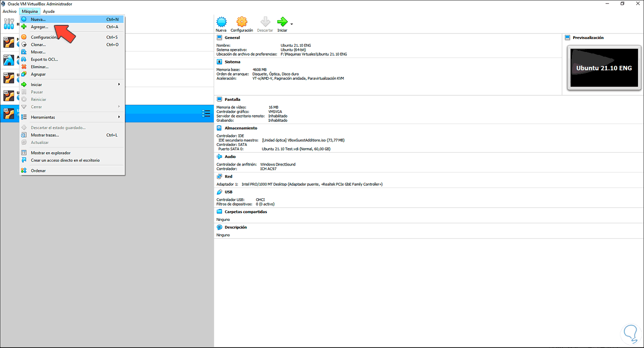Image resolution: width=644 pixels, height=348 pixels.
Task: Expand the greyed Cerrar submenu
Action: click(x=72, y=106)
